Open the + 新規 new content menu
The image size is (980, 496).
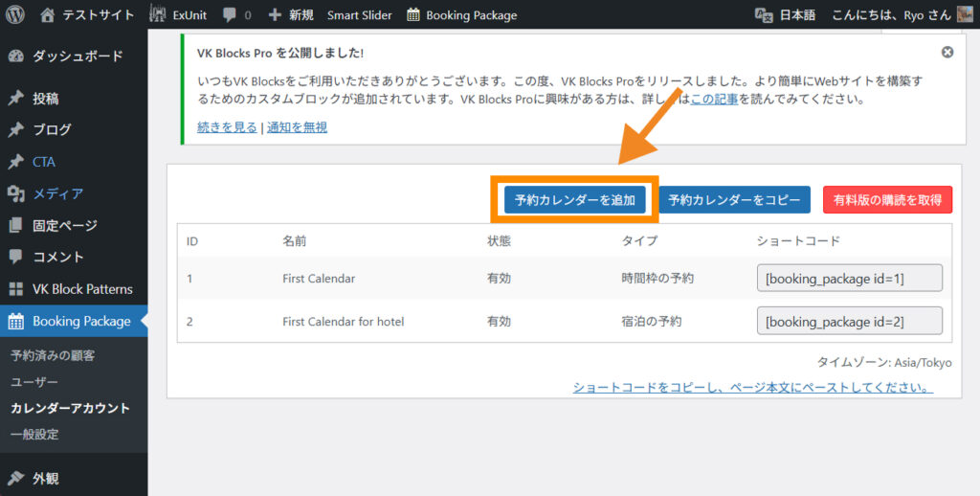coord(291,15)
